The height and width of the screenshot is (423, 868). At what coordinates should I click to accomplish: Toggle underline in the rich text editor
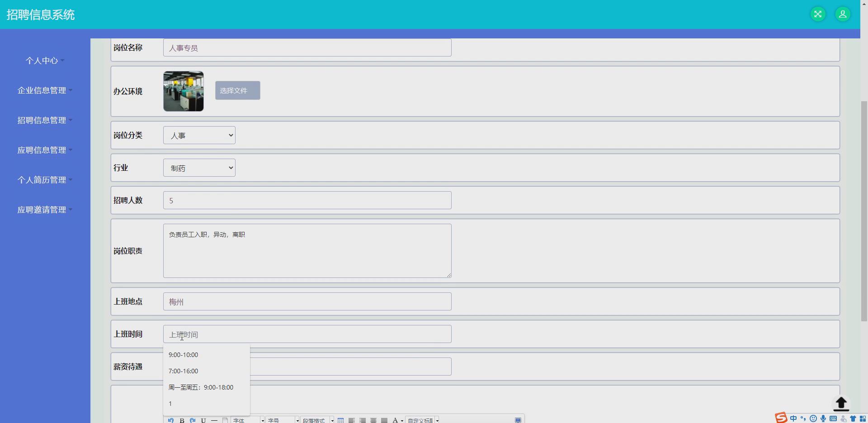tap(203, 420)
